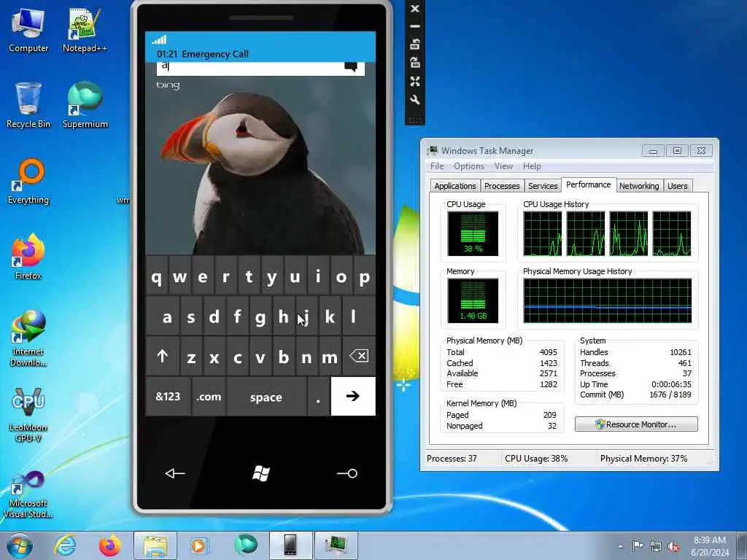This screenshot has width=747, height=560.
Task: Tap the &123 symbols key
Action: 169,396
